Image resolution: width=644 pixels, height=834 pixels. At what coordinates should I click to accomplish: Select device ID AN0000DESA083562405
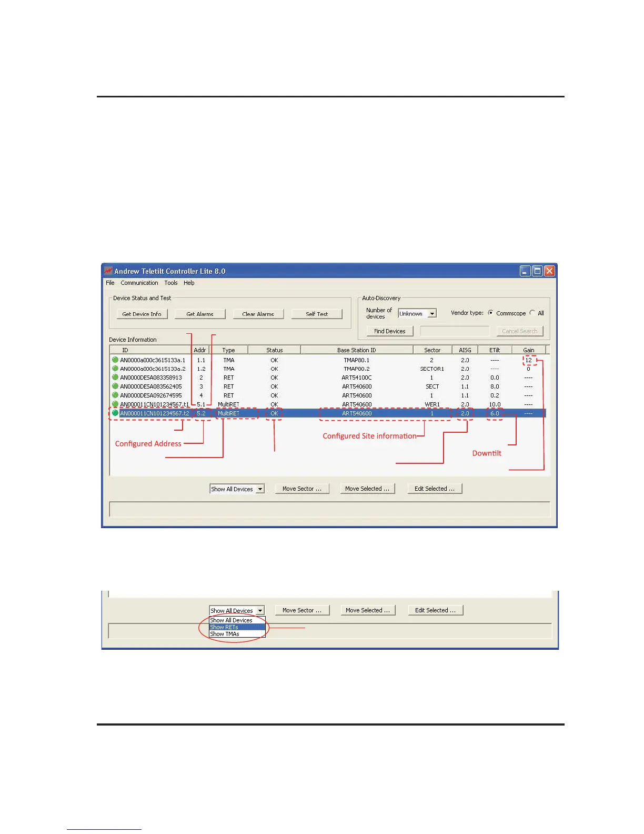click(x=151, y=386)
